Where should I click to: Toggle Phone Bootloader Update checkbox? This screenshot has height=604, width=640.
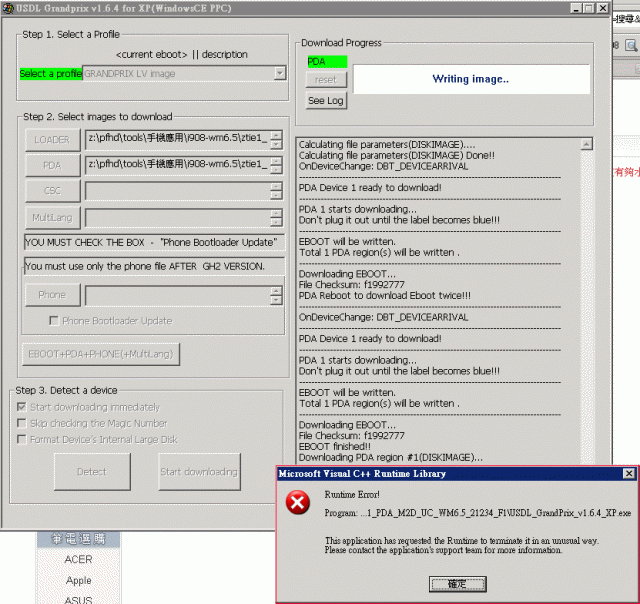53,321
